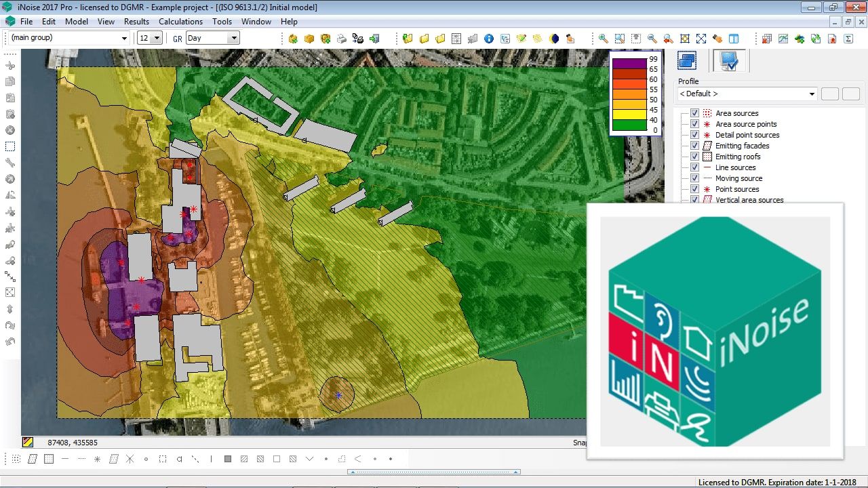Viewport: 868px width, 488px height.
Task: Click the expand-arrows square in left toolbar
Action: [10, 293]
